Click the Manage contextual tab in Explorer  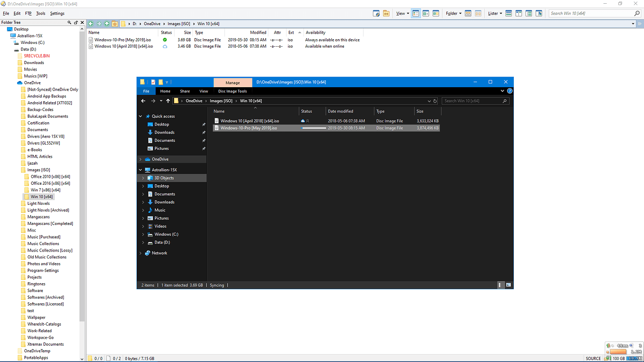click(x=232, y=82)
